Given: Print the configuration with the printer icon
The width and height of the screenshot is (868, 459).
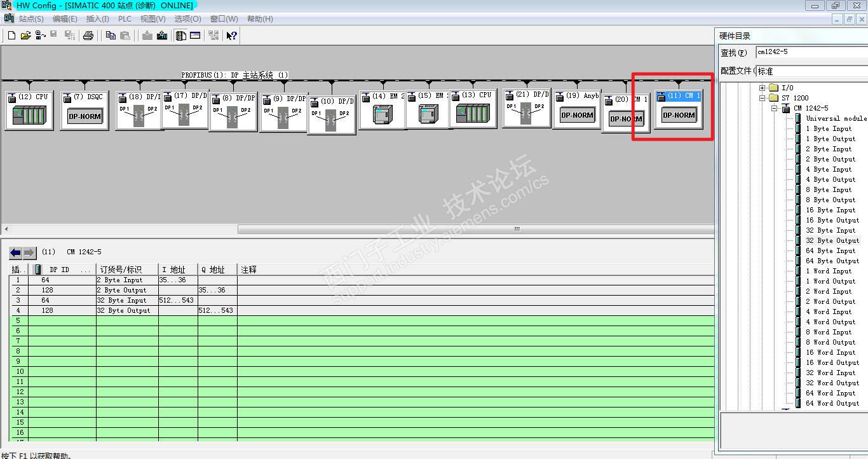Looking at the screenshot, I should point(88,36).
